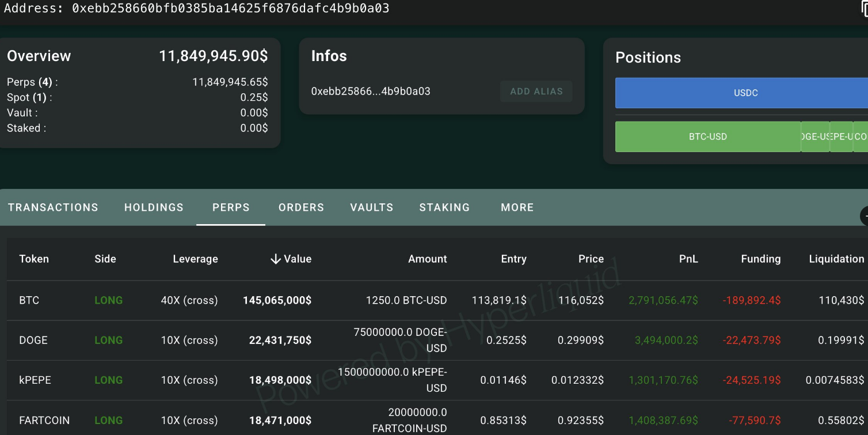
Task: Sort positions by the PnL header
Action: [688, 259]
